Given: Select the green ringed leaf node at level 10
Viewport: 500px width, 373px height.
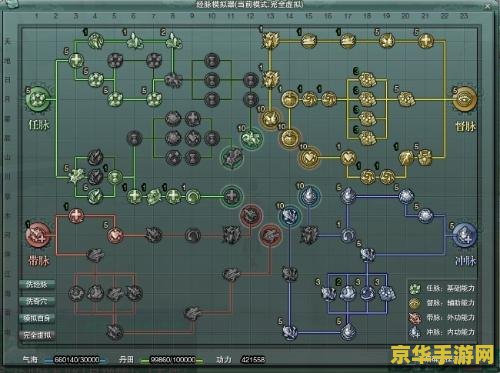Looking at the screenshot, I should coord(251,138).
